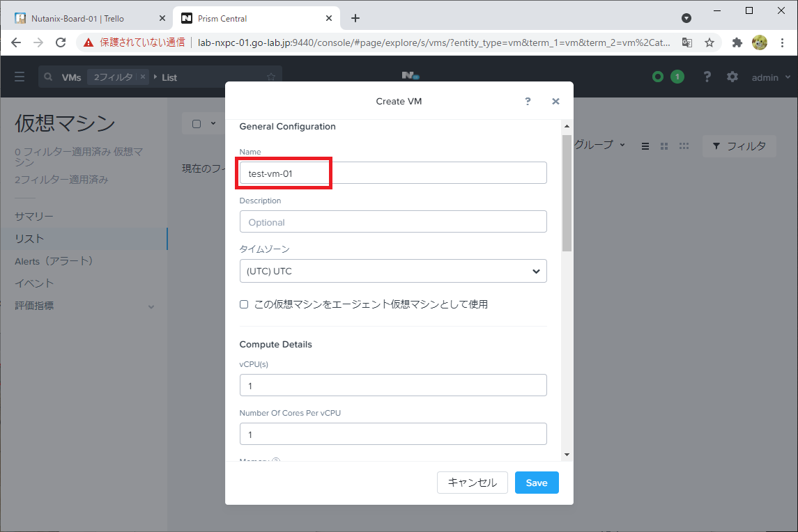
Task: Click the star to favorite this VMs view
Action: click(270, 77)
